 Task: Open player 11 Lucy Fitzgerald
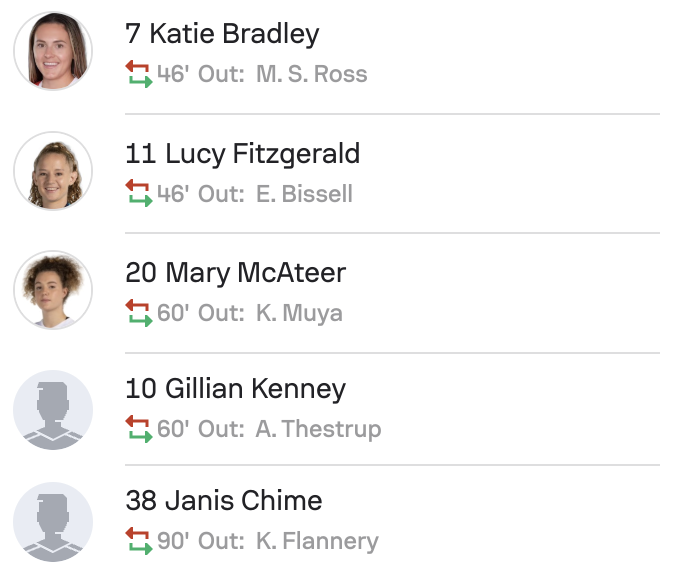coord(242,153)
